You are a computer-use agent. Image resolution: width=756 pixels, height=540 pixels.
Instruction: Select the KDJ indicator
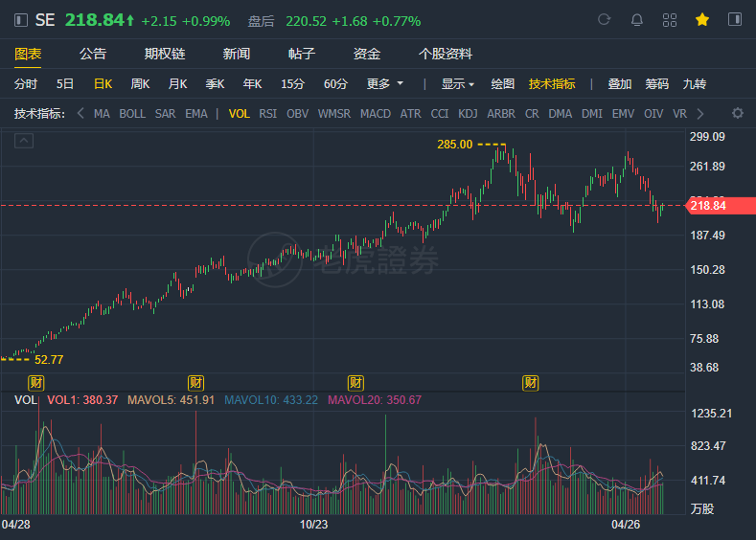point(468,114)
